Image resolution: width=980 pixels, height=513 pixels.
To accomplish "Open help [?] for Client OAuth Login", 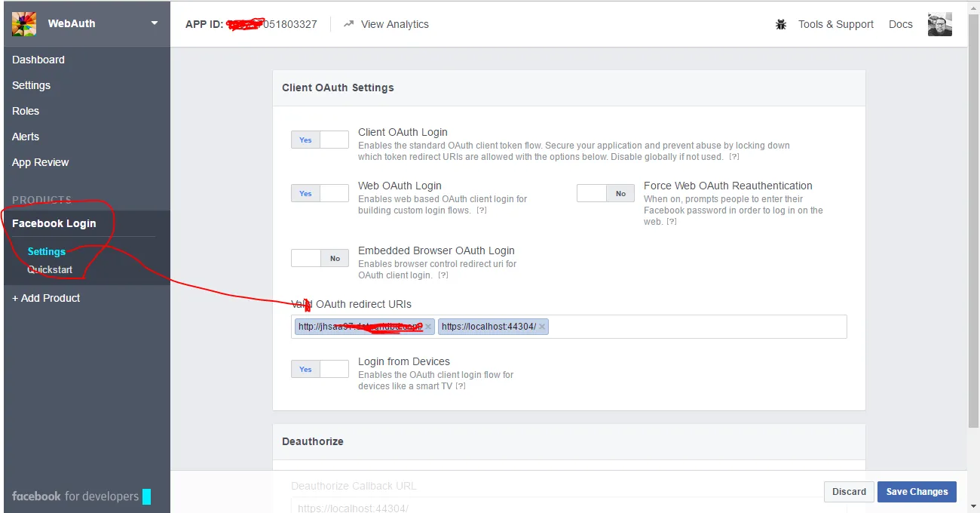I will pos(733,157).
